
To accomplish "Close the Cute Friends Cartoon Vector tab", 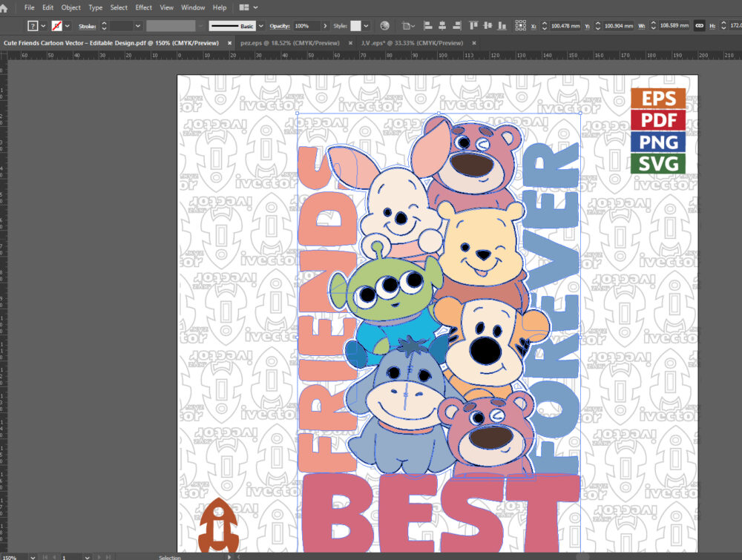I will (229, 43).
